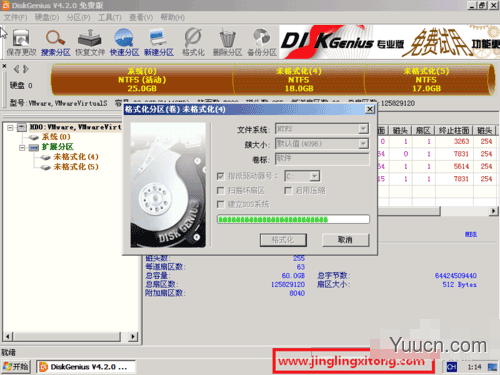Select the 删除分区 (Delete partition) icon

[227, 42]
